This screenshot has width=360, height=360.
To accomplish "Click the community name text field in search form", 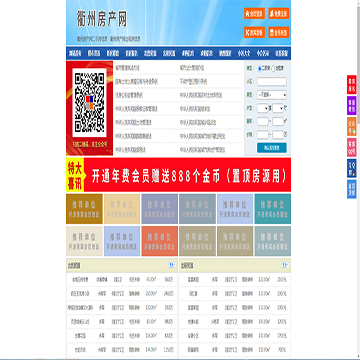I will [272, 82].
